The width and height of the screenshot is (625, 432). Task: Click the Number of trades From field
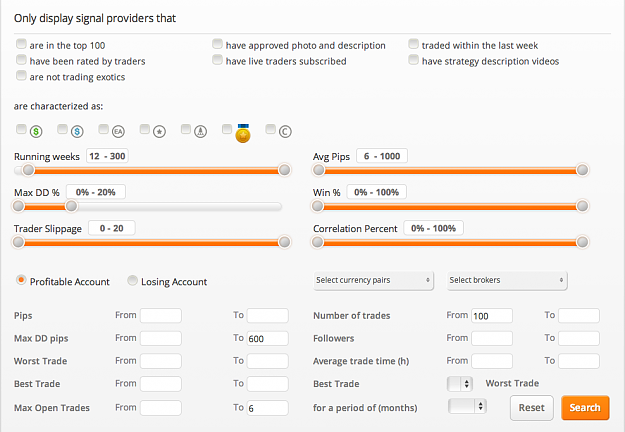pyautogui.click(x=492, y=316)
